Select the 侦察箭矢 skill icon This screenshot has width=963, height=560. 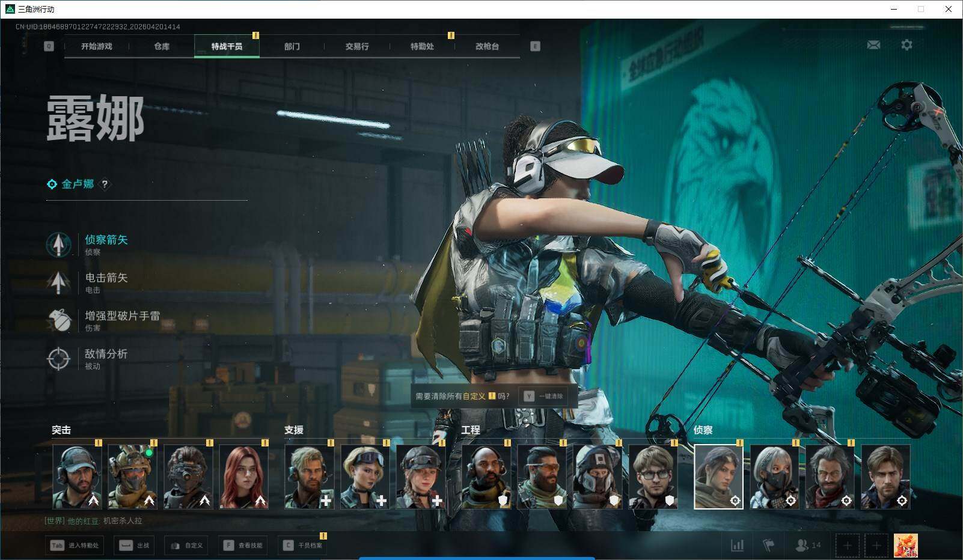coord(58,245)
